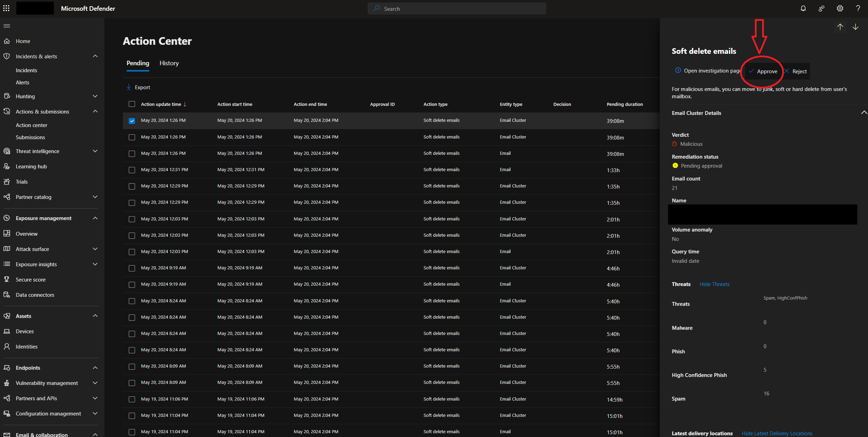Check the May 19 11:06 PM row checkbox
Image resolution: width=868 pixels, height=437 pixels.
pyautogui.click(x=132, y=399)
